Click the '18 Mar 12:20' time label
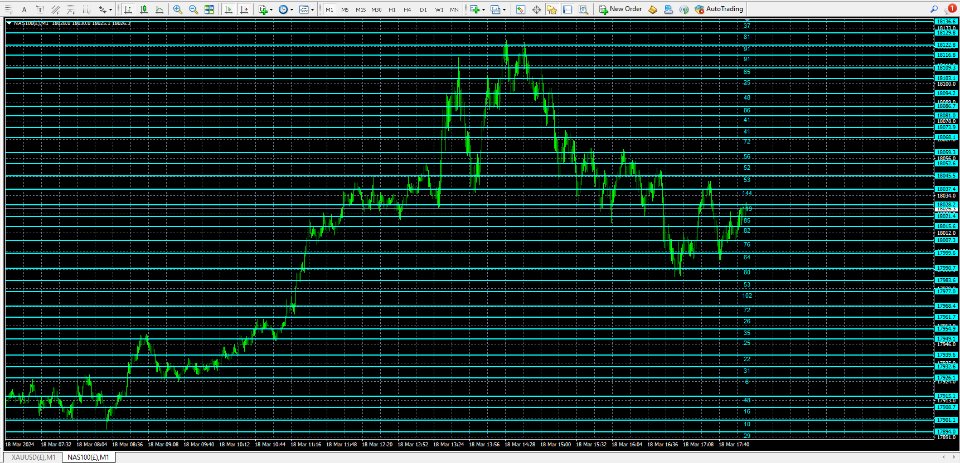 coord(378,444)
